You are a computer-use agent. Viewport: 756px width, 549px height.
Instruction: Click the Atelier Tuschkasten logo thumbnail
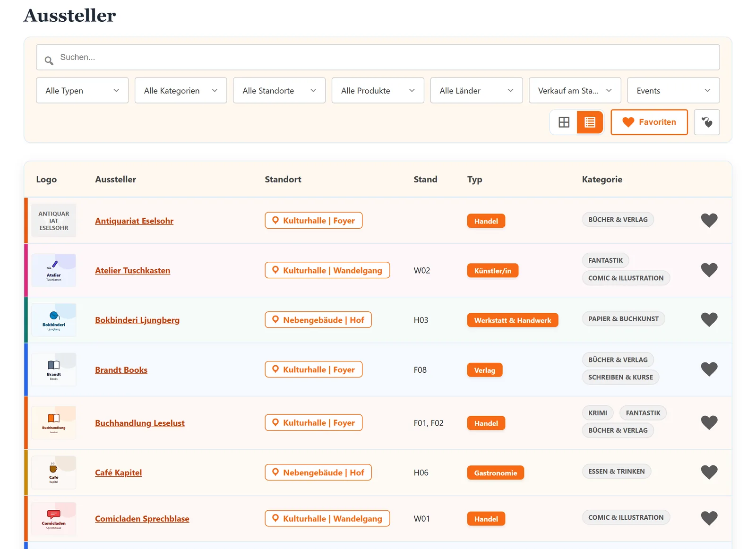(x=54, y=270)
